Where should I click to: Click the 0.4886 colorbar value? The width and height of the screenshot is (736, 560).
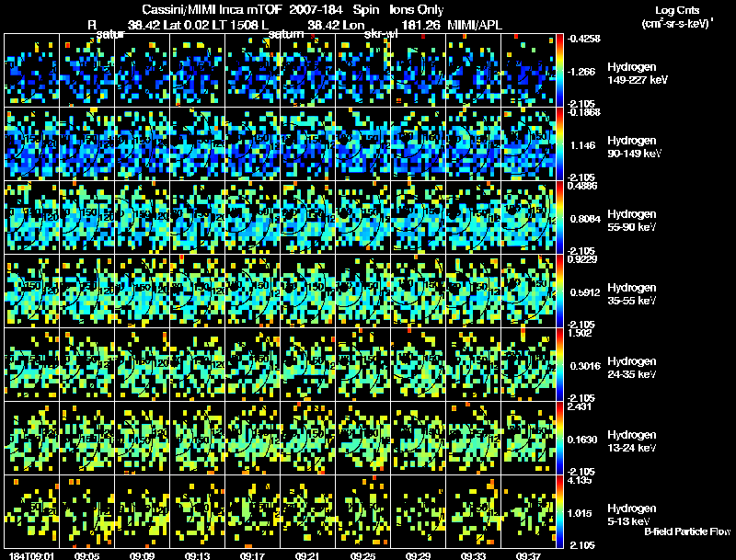tap(582, 186)
